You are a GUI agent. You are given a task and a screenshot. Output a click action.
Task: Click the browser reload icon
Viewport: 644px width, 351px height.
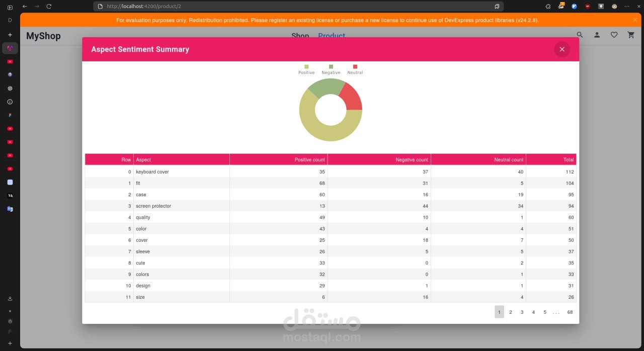click(x=49, y=6)
